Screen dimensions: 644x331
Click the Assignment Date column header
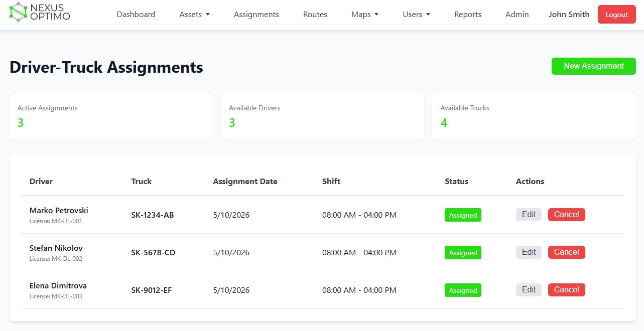coord(245,182)
